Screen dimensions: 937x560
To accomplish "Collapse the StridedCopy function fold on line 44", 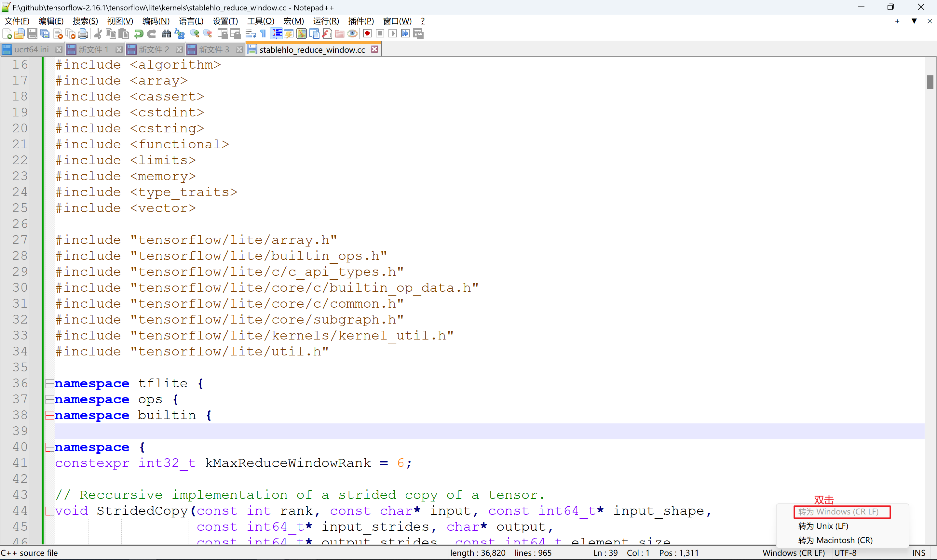I will (x=49, y=511).
